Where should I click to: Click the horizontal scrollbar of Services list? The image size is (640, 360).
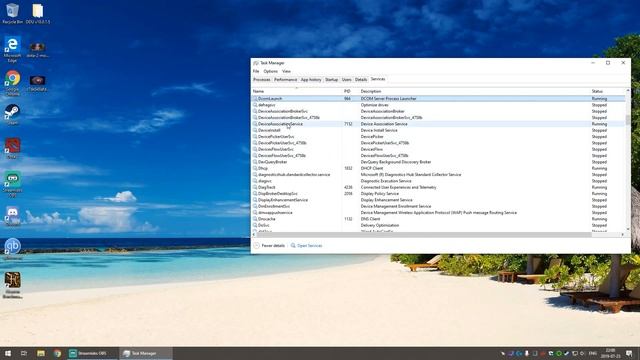(424, 235)
